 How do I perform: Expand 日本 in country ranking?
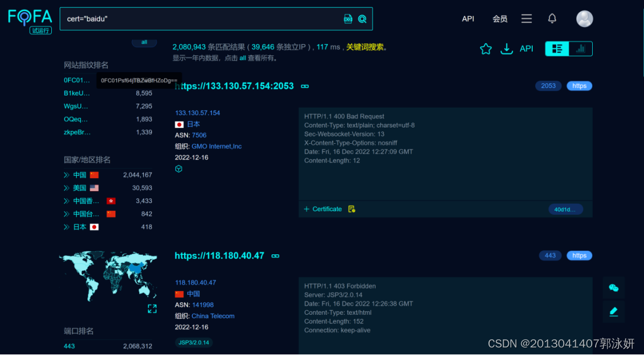tap(66, 227)
